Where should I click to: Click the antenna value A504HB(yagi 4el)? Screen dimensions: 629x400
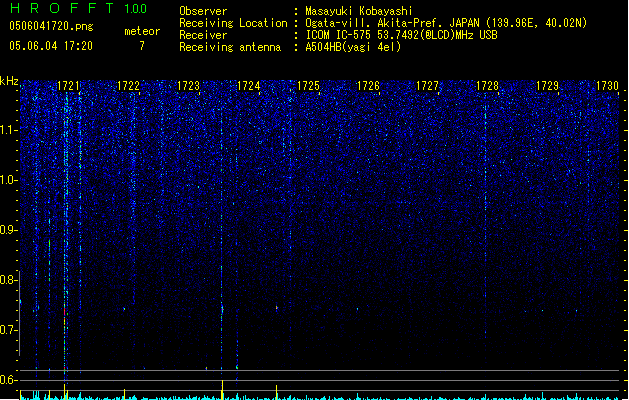pos(353,47)
